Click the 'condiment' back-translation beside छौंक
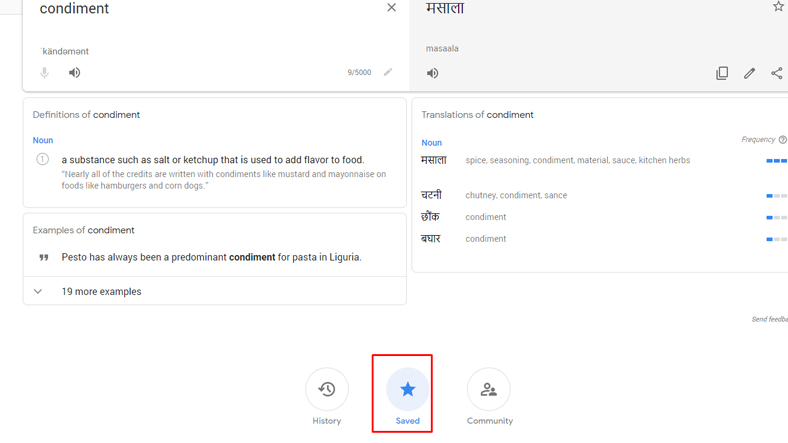Screen dimensions: 788x443 point(485,217)
